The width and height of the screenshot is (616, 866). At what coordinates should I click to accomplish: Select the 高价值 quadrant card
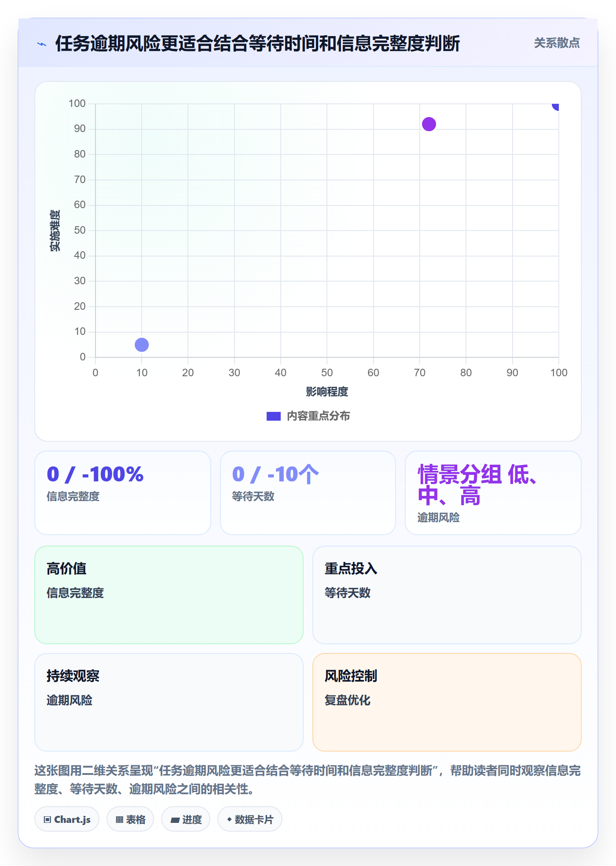click(169, 595)
